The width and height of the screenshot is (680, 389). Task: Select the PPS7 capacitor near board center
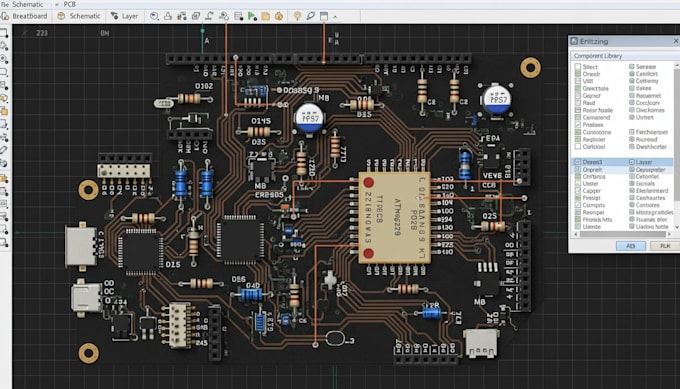pyautogui.click(x=310, y=118)
